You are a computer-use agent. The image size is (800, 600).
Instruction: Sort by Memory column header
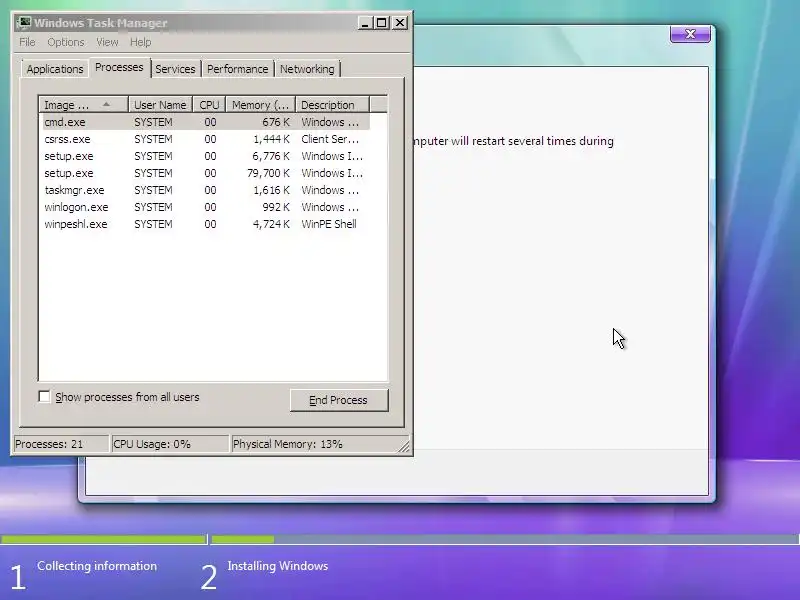[261, 105]
